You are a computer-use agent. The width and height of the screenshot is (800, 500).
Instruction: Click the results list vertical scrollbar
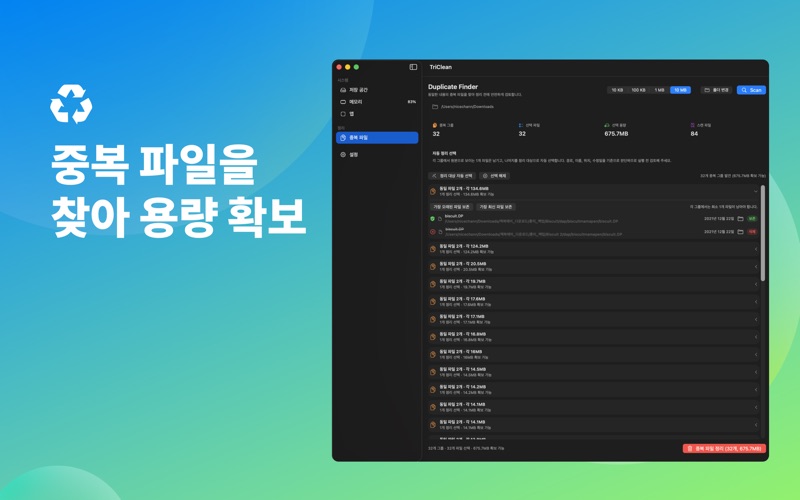click(x=763, y=233)
